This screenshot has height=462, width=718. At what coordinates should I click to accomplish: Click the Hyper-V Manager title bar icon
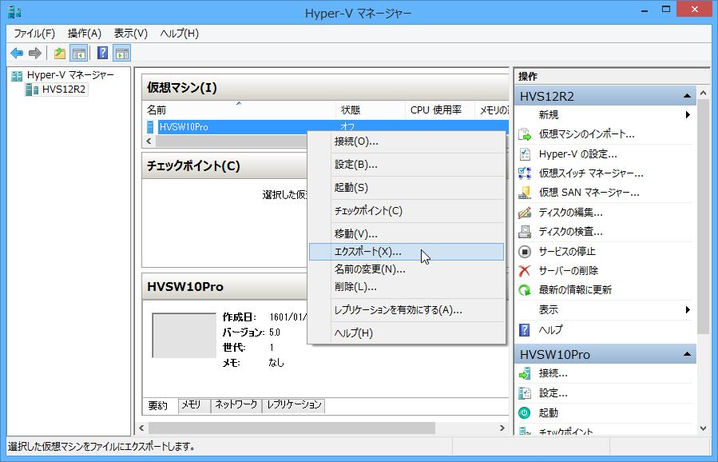tap(15, 12)
